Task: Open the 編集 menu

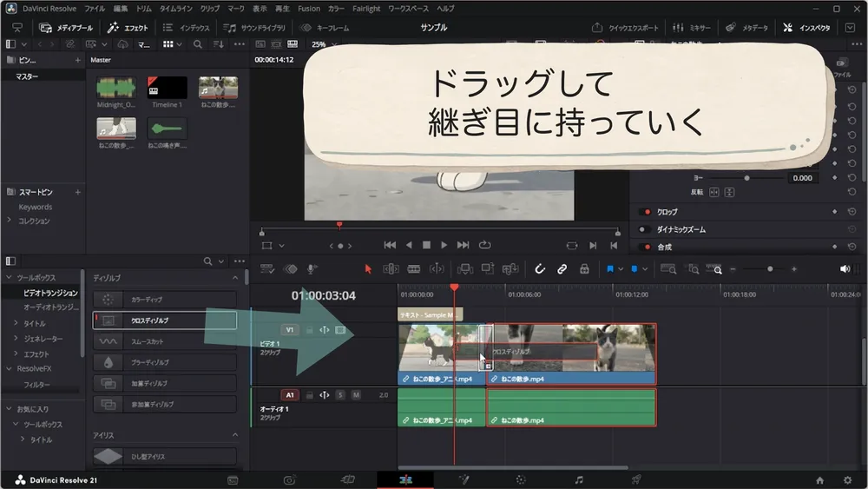Action: click(x=120, y=9)
